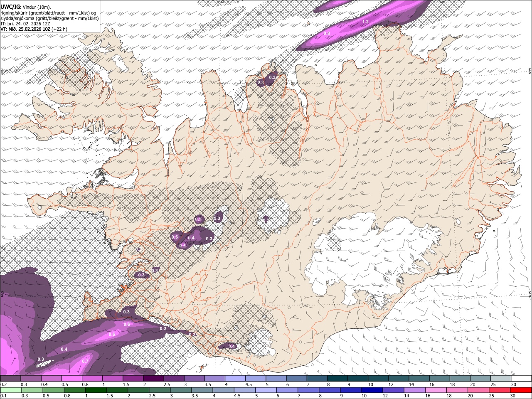Pick the dark purple swatch between 0.2 and 0.3
This screenshot has width=532, height=399.
tap(10, 379)
